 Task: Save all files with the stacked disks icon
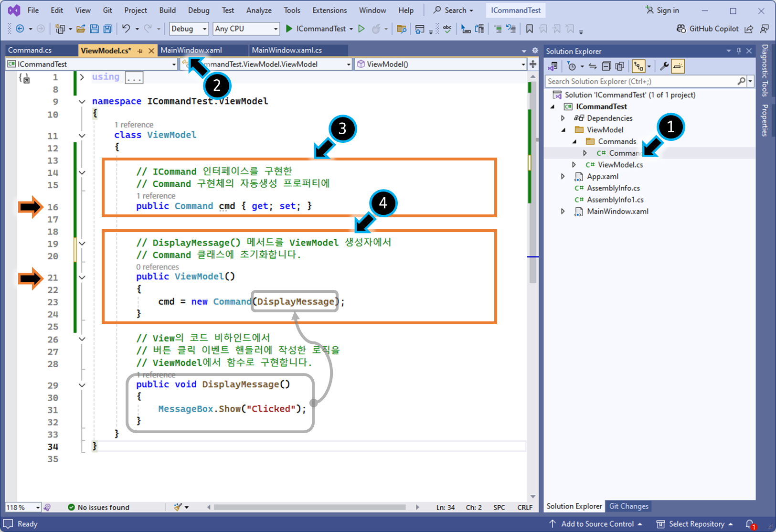coord(108,29)
